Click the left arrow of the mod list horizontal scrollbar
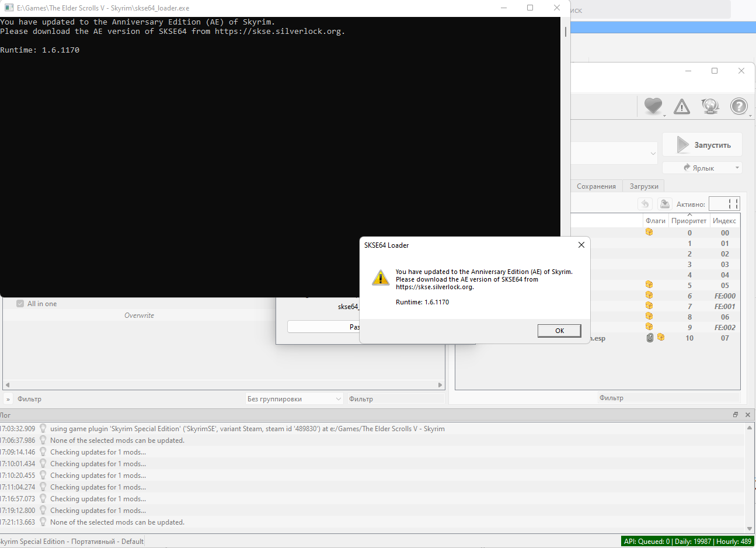Viewport: 756px width, 548px height. coord(7,385)
